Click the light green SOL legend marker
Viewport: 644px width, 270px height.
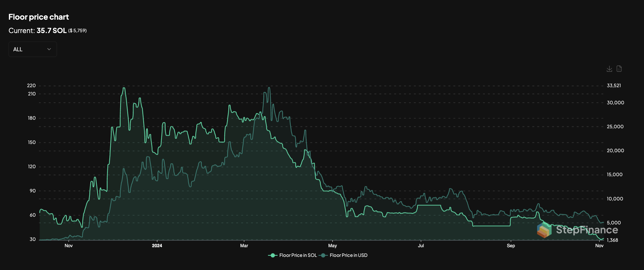[272, 255]
